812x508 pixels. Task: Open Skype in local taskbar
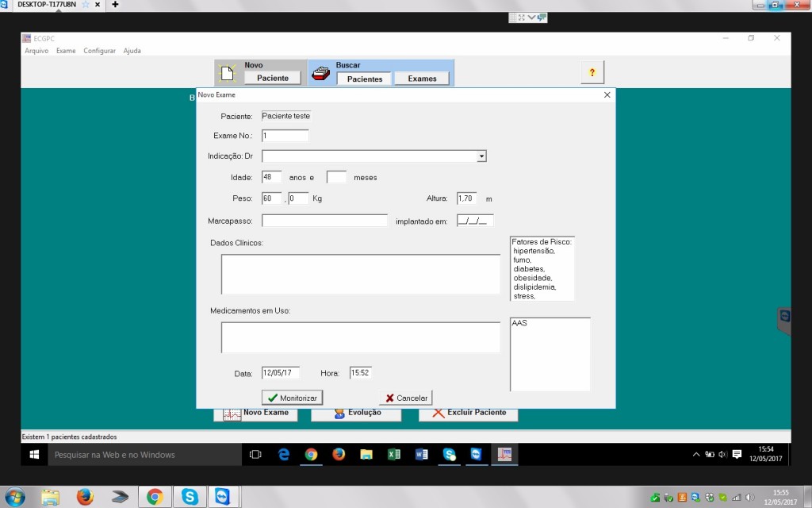(x=190, y=497)
